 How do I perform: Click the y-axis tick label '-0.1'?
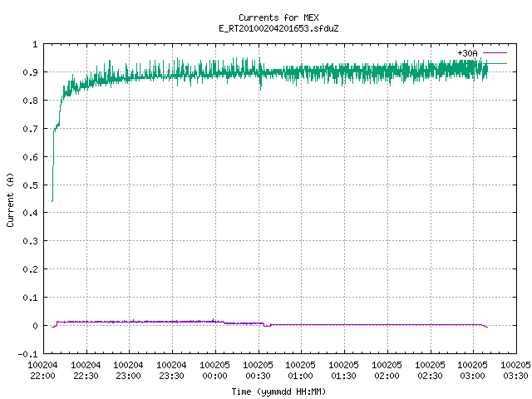[27, 354]
